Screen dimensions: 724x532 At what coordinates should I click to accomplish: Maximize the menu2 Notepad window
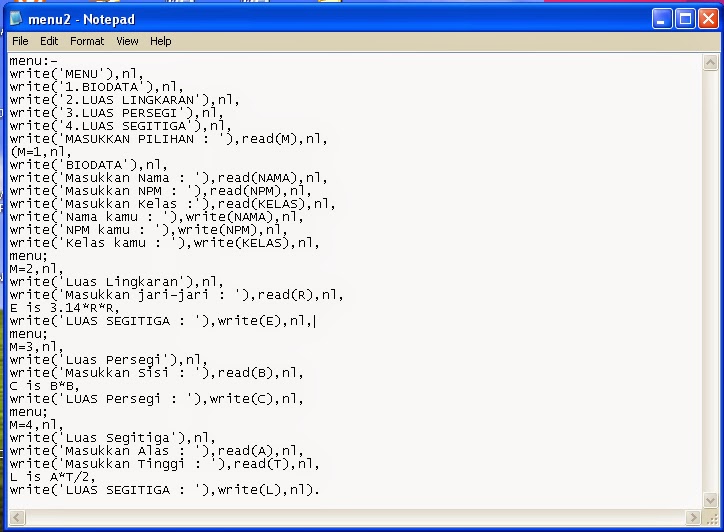[x=685, y=19]
